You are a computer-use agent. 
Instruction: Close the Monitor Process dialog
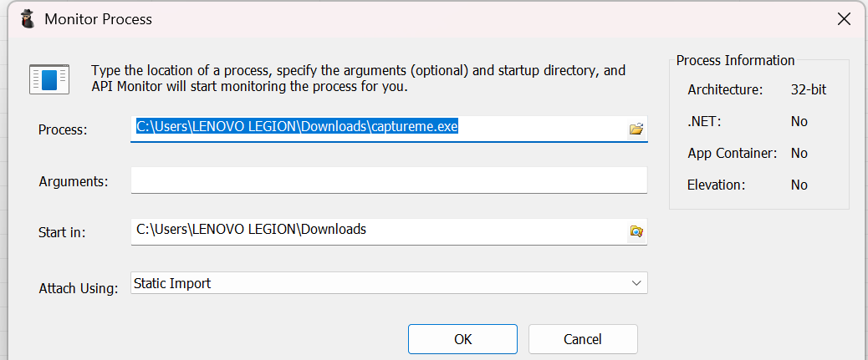[x=844, y=19]
